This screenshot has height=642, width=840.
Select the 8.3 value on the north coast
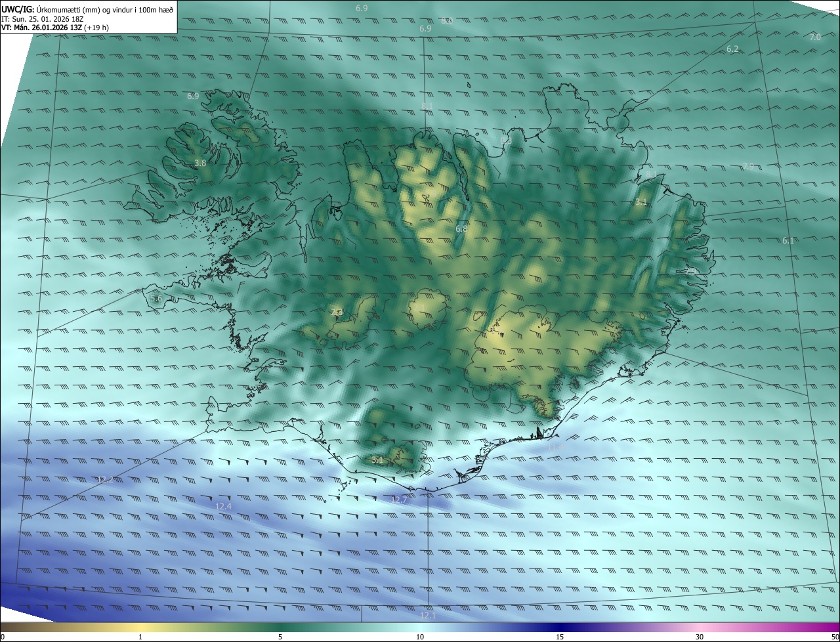click(x=506, y=140)
